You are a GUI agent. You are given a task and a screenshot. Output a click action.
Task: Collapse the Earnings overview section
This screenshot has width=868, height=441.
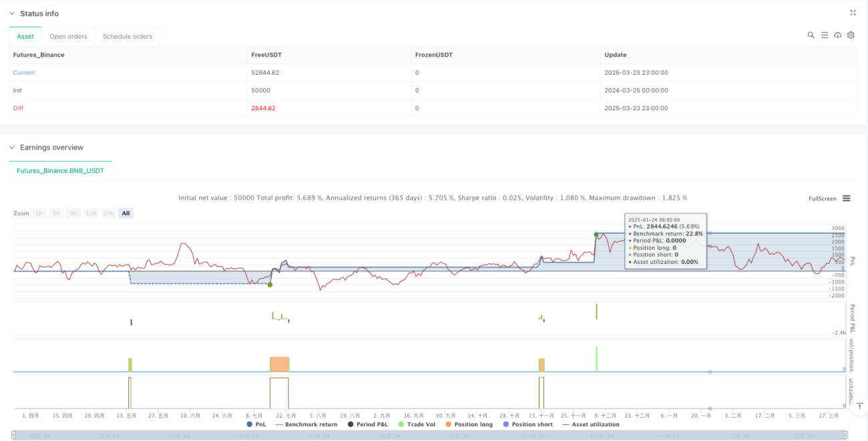pos(11,147)
